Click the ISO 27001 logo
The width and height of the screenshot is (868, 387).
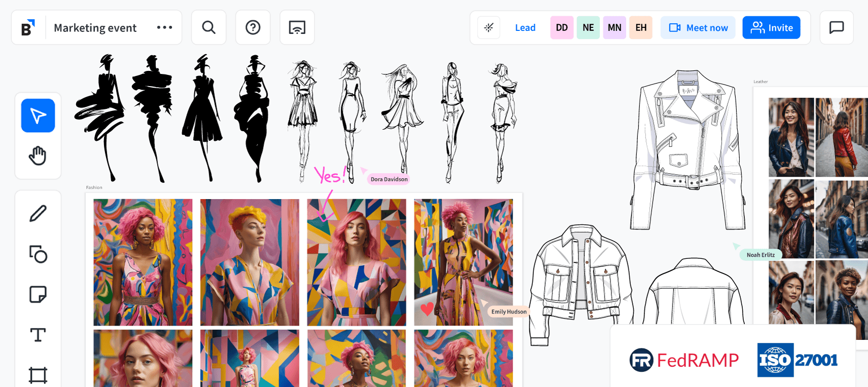(x=797, y=360)
